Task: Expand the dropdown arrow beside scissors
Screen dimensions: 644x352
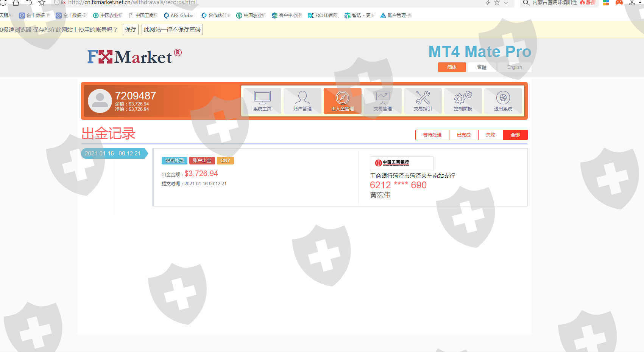Action: [640, 3]
